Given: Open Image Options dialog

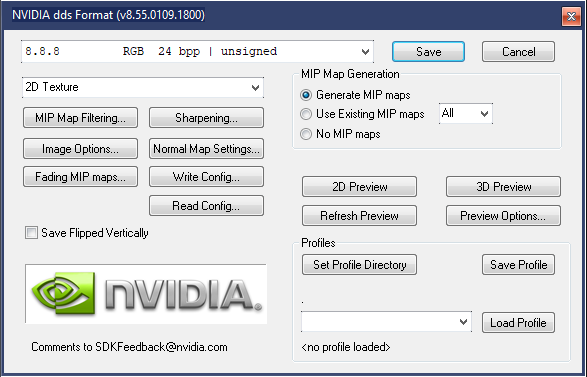Looking at the screenshot, I should coord(80,149).
